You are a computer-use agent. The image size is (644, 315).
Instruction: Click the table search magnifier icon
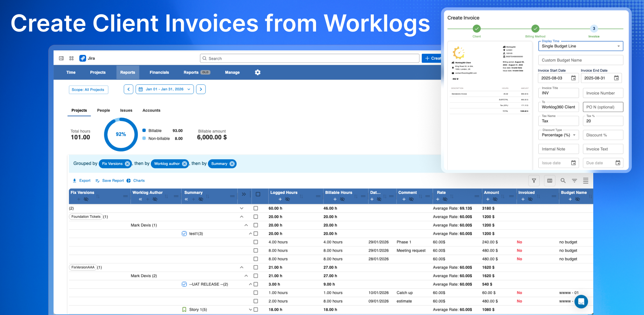[563, 181]
